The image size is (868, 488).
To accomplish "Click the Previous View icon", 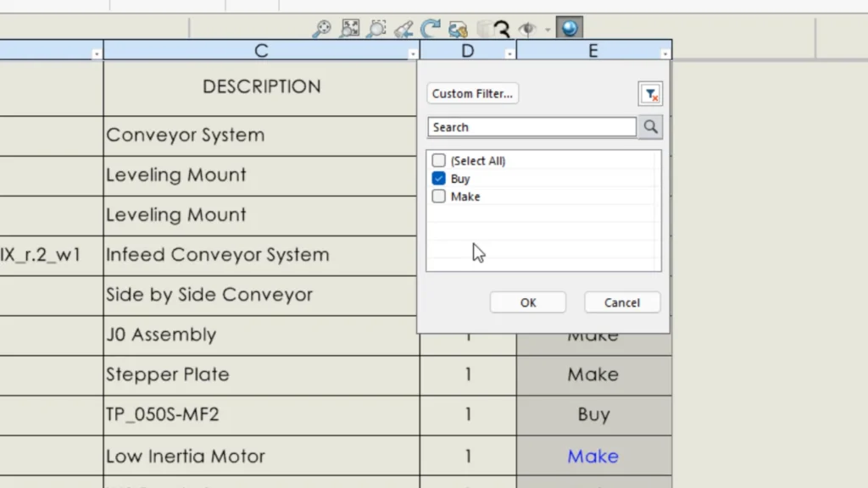I will [x=404, y=30].
